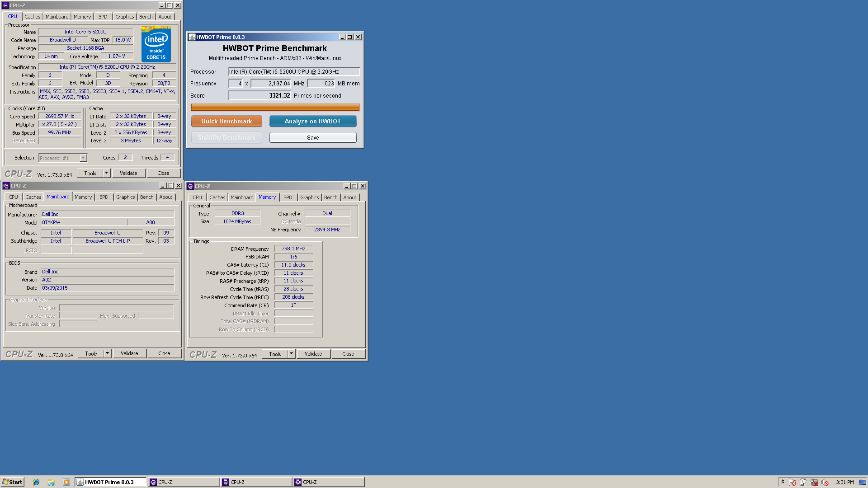This screenshot has height=488, width=868.
Task: Save the HWBOT Prime result
Action: (x=313, y=137)
